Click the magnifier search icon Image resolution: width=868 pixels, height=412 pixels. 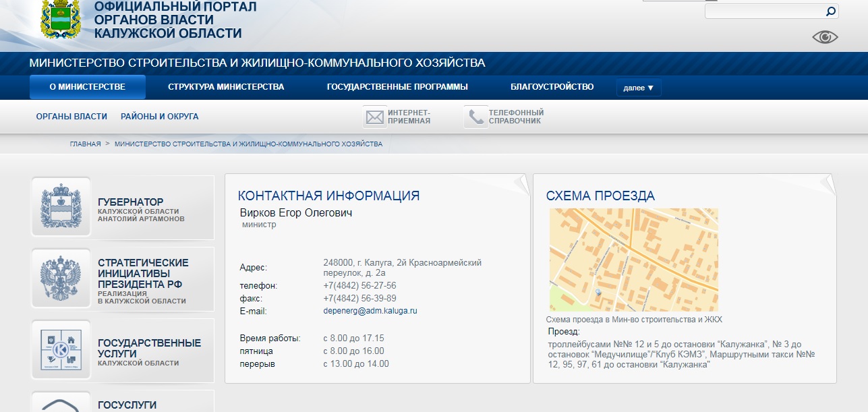830,11
